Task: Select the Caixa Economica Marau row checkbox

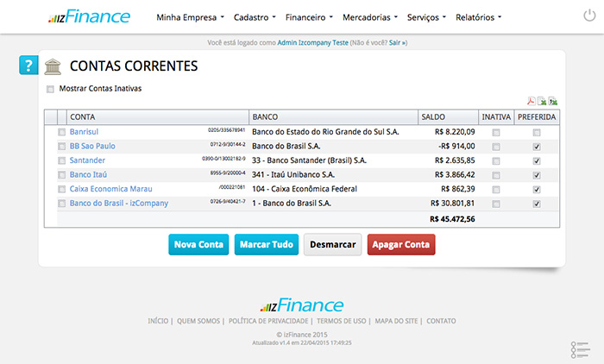Action: (61, 189)
